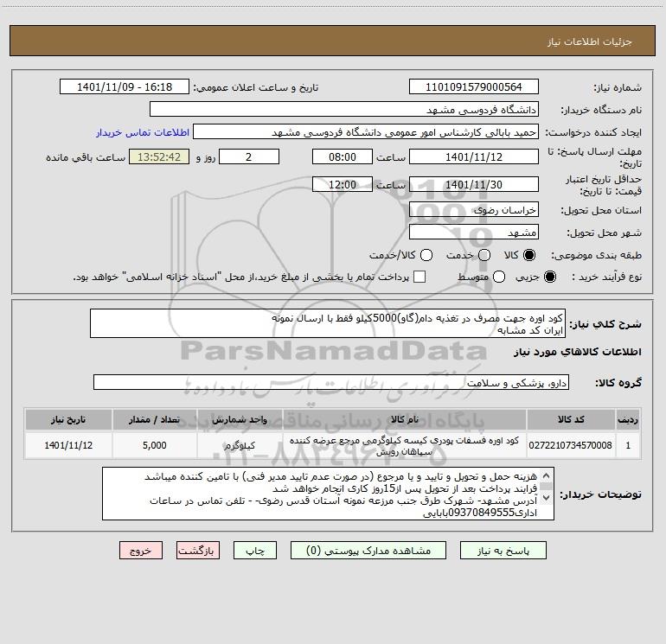Screen dimensions: 666x644
Task: Click the announcement date field 1401/11/09 - 16:18
Action: [125, 86]
